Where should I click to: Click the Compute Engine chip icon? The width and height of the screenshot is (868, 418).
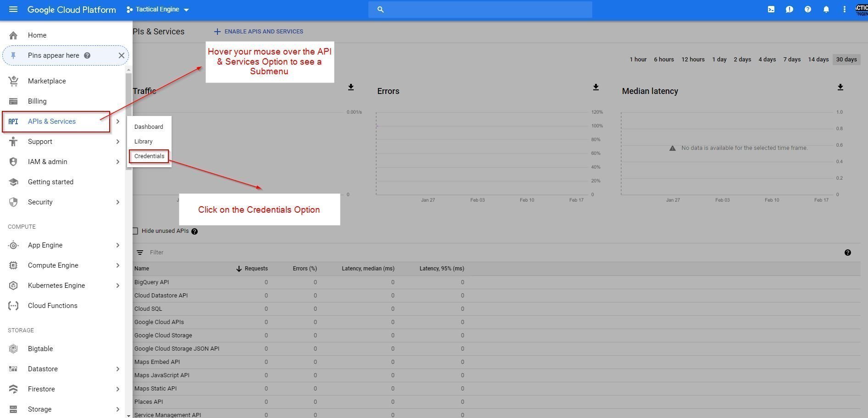tap(13, 265)
